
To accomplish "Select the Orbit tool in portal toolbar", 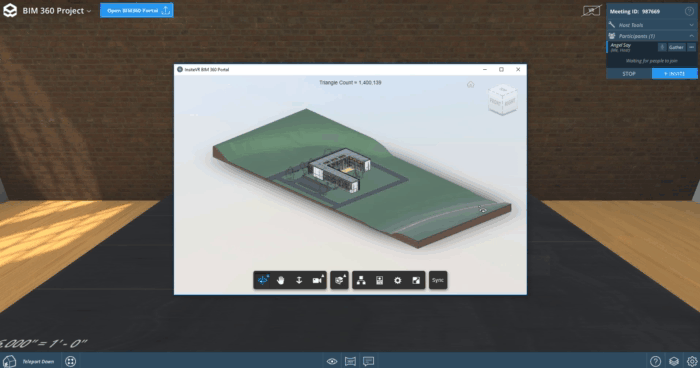I will coord(262,280).
